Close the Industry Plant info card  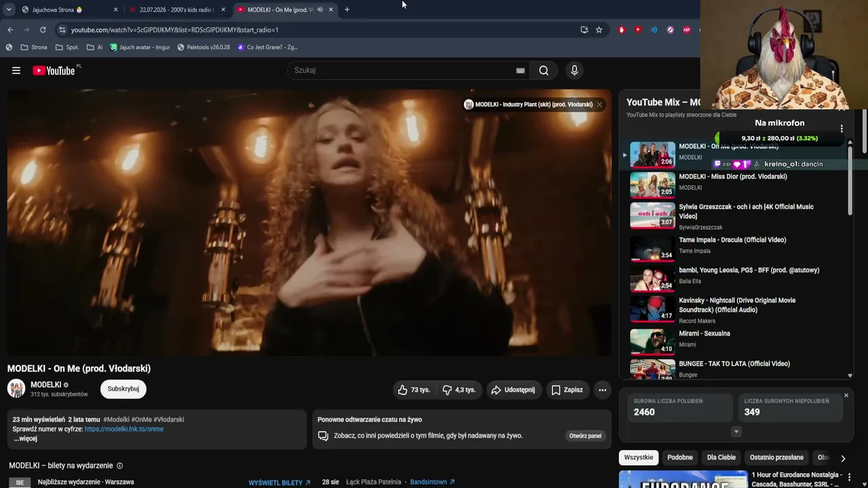coord(599,104)
